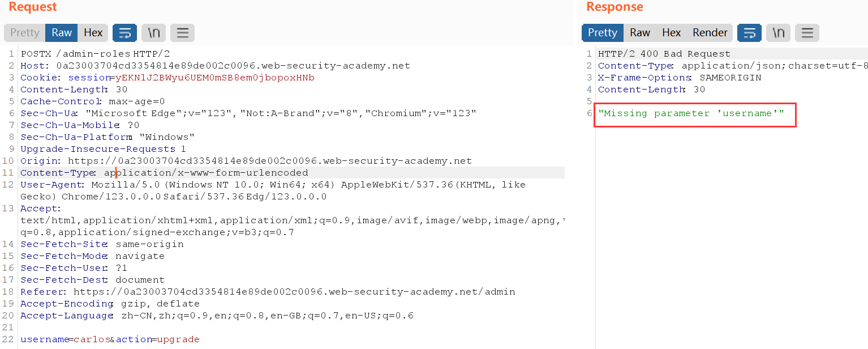Switch Request view to Hex
Viewport: 868px width, 349px height.
click(x=93, y=33)
